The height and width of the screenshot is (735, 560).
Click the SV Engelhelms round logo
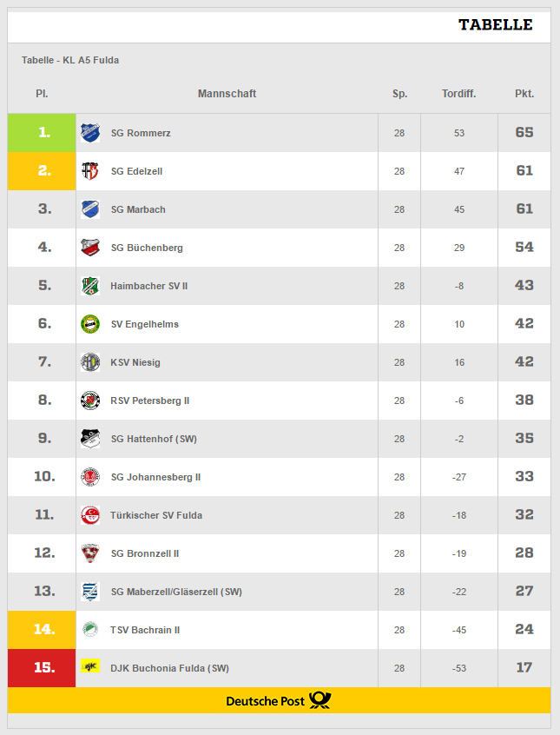click(x=90, y=324)
